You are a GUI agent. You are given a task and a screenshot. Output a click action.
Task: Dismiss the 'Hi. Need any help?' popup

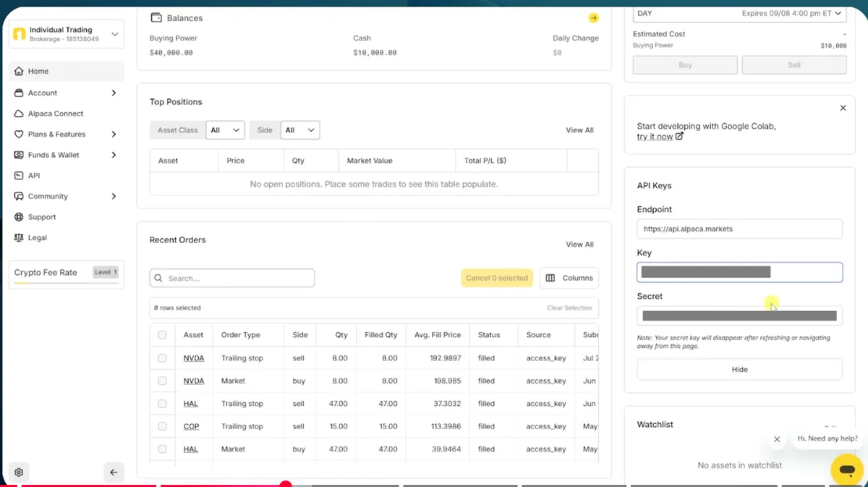(x=777, y=439)
